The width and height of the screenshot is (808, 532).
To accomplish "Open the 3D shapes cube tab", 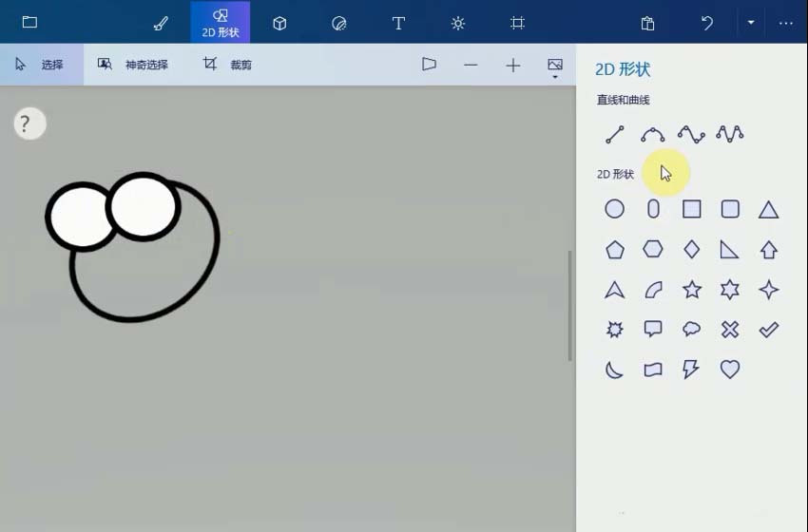I will (x=279, y=23).
